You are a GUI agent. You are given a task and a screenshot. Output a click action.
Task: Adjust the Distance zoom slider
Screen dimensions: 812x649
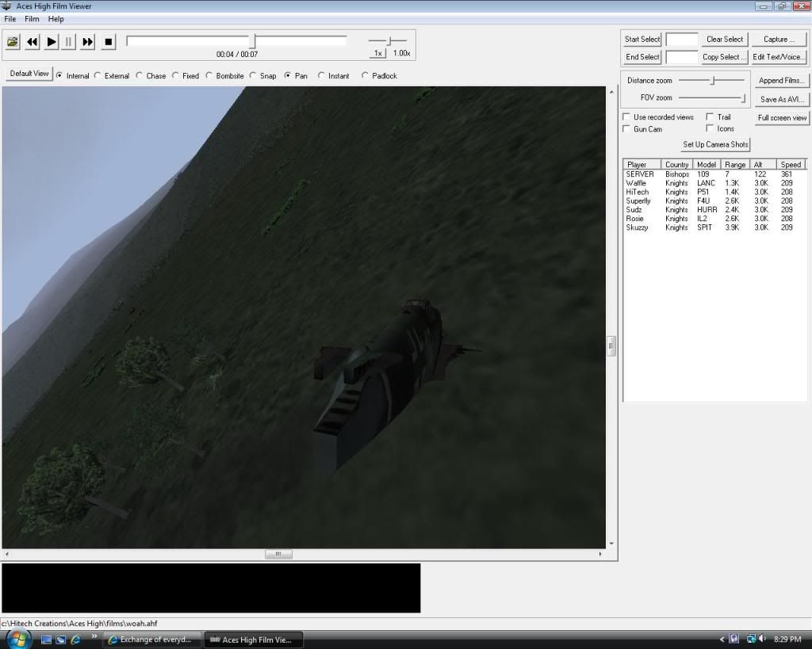[713, 80]
